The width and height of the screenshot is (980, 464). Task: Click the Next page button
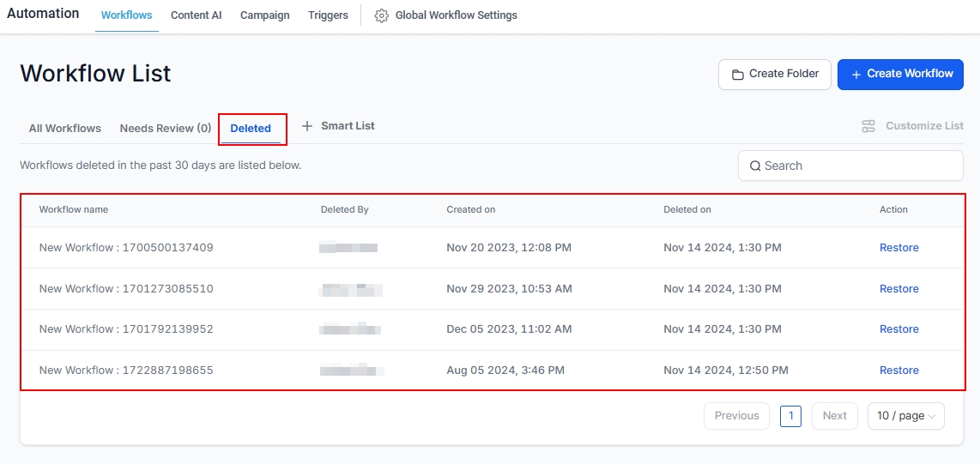[834, 416]
